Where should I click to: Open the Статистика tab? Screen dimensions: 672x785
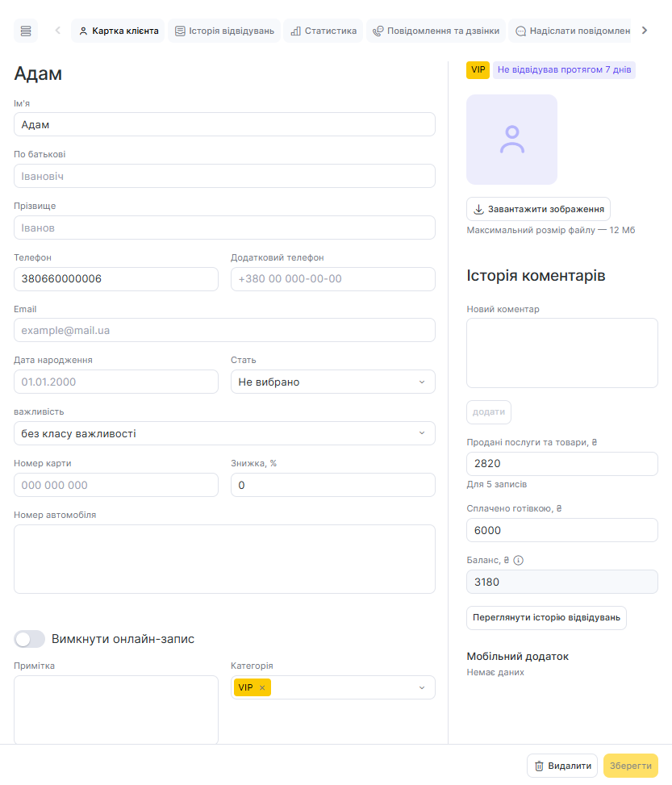pos(323,31)
